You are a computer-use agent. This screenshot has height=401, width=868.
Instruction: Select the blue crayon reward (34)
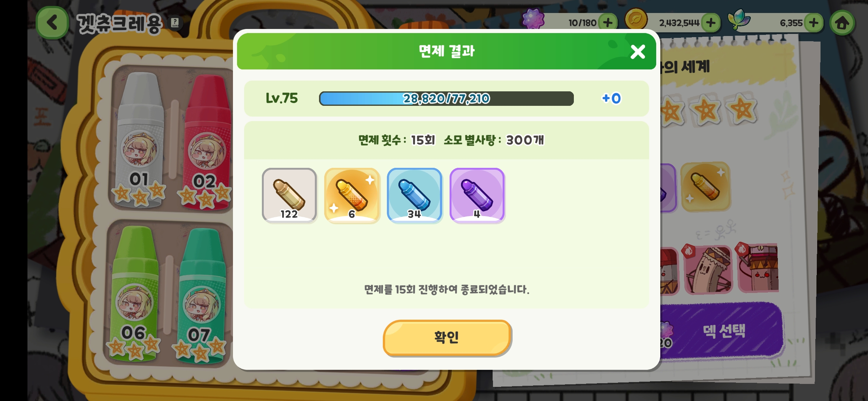pyautogui.click(x=415, y=195)
